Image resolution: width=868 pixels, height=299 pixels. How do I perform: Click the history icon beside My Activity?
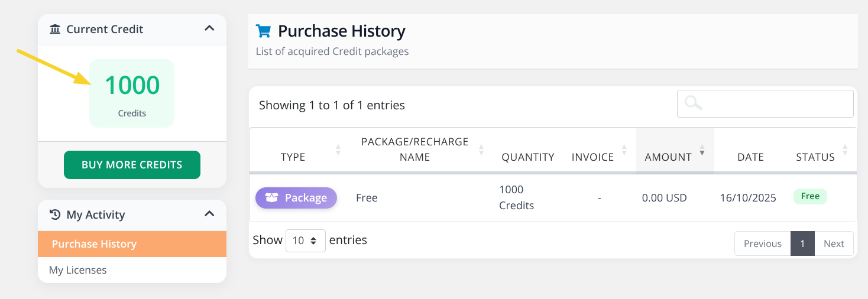coord(55,214)
